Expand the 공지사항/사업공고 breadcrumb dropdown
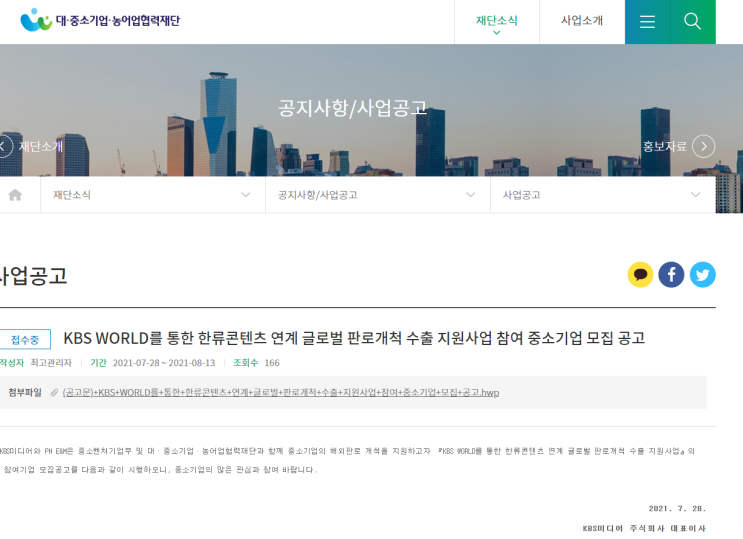Viewport: 743px width, 539px height. [x=378, y=195]
